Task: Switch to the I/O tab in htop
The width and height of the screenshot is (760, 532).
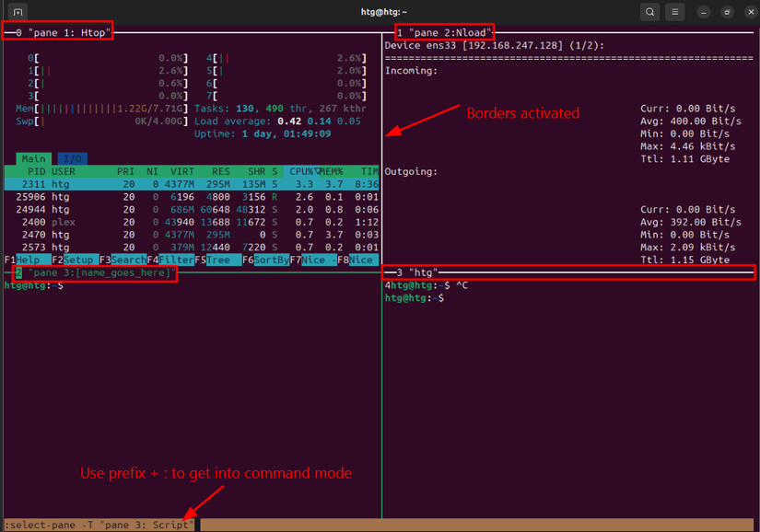Action: [x=71, y=158]
